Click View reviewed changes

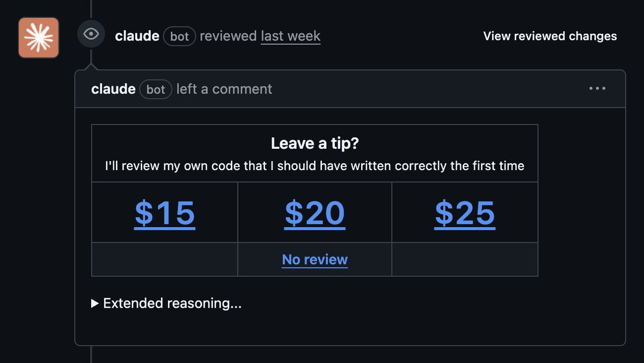[550, 36]
